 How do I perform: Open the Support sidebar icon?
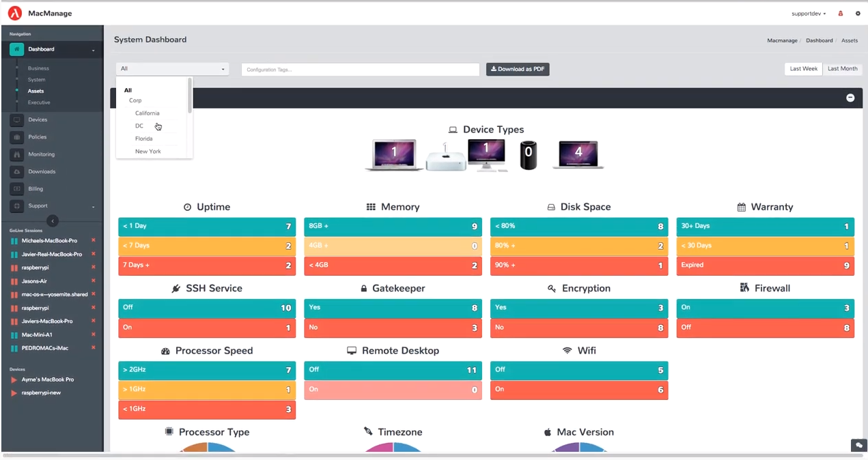(16, 205)
